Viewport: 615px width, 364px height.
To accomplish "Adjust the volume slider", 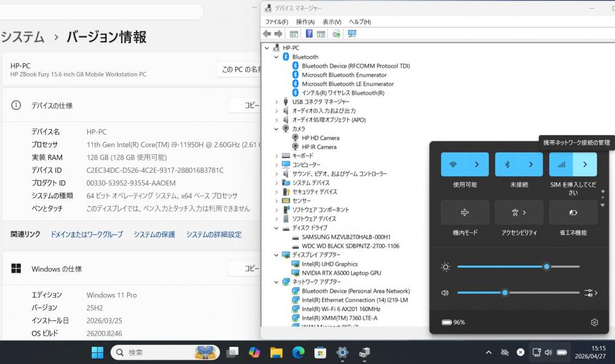I will 518,293.
